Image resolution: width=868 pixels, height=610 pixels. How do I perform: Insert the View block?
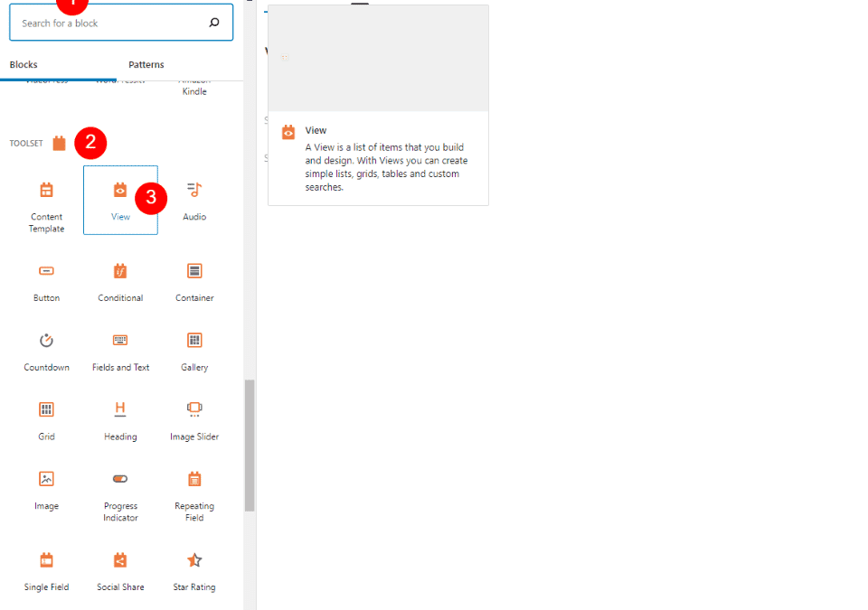tap(120, 201)
